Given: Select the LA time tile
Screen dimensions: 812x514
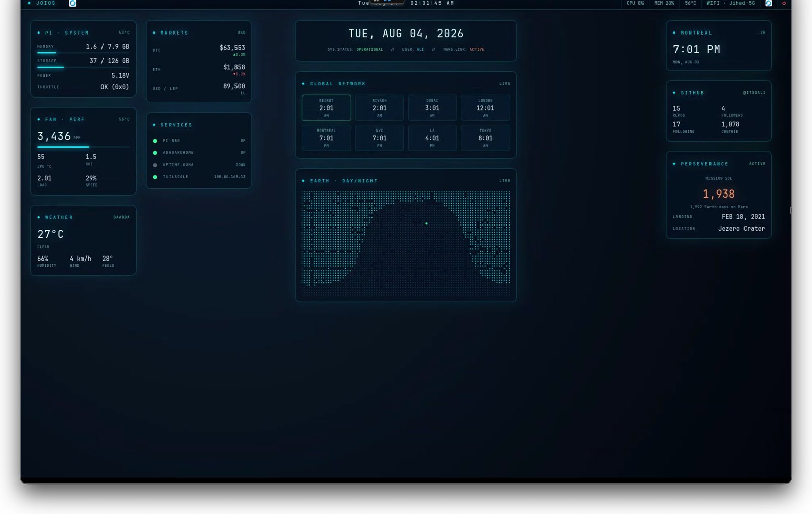Looking at the screenshot, I should point(432,138).
